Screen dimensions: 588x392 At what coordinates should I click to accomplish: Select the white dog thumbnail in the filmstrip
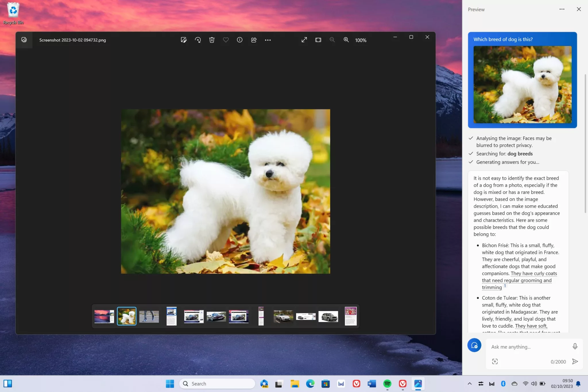(x=127, y=316)
